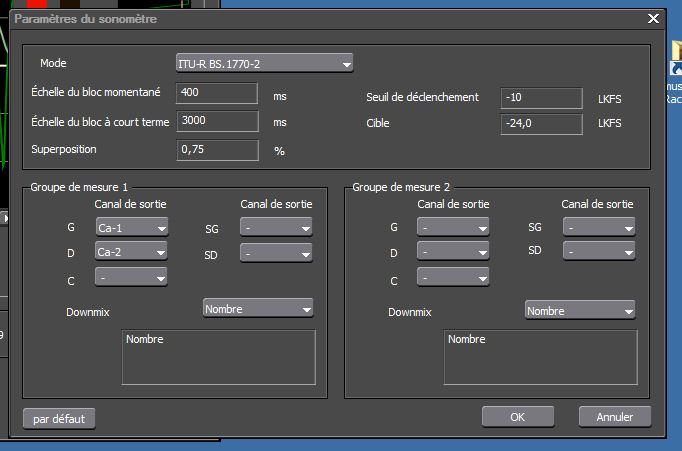Click the short-term block scale field 3000

(218, 121)
